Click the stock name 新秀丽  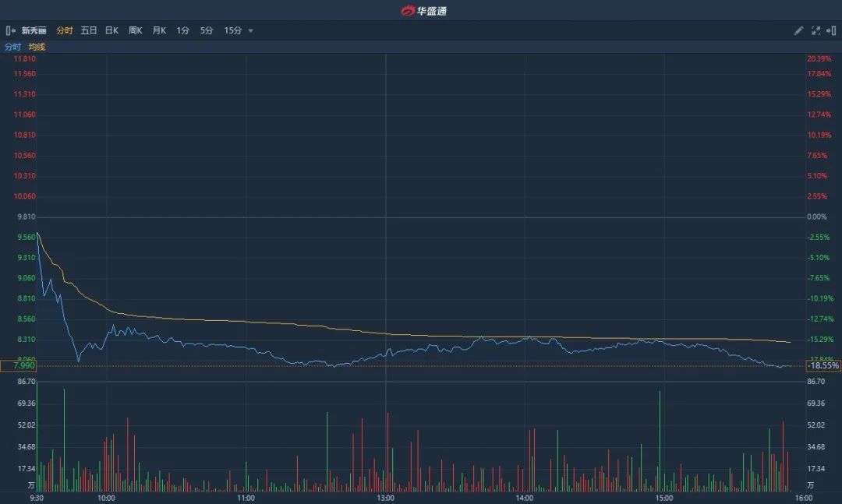point(34,30)
